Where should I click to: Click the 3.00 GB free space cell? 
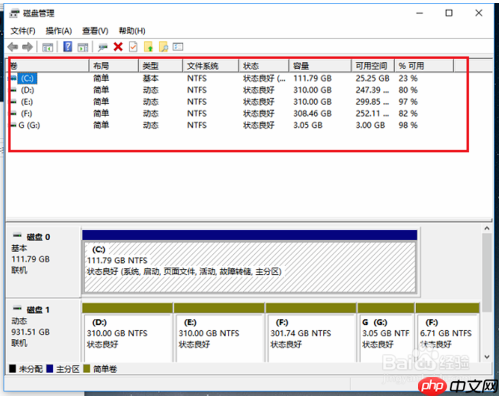tap(370, 125)
